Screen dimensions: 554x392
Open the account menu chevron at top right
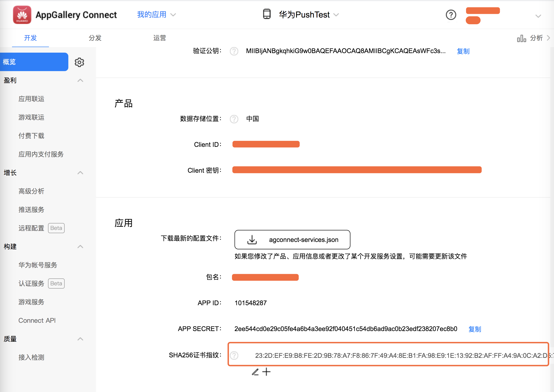pos(538,16)
